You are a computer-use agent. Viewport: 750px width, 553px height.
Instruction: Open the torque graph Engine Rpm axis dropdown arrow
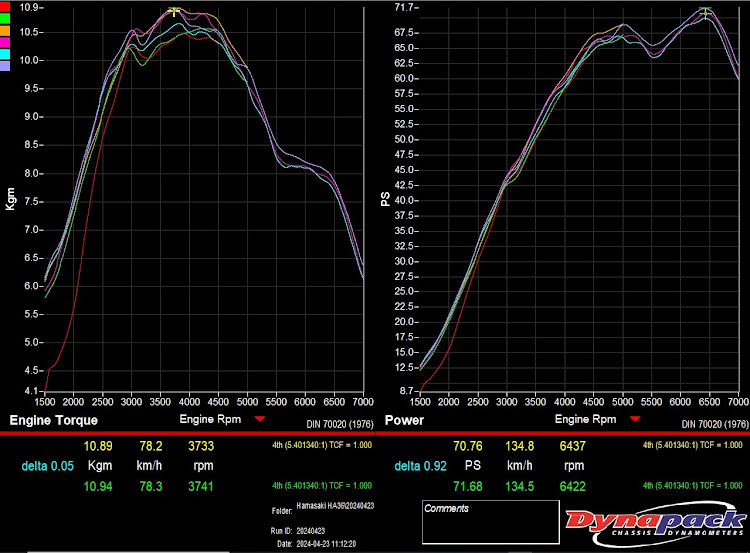click(x=260, y=419)
